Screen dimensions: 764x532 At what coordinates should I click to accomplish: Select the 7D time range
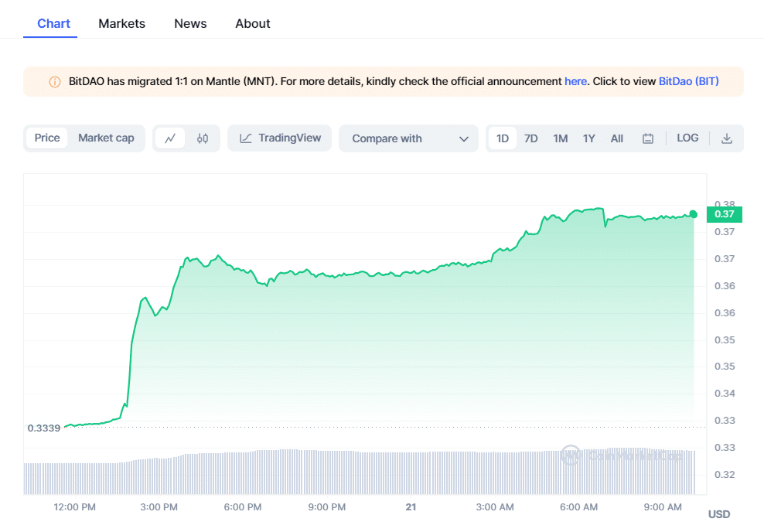530,138
